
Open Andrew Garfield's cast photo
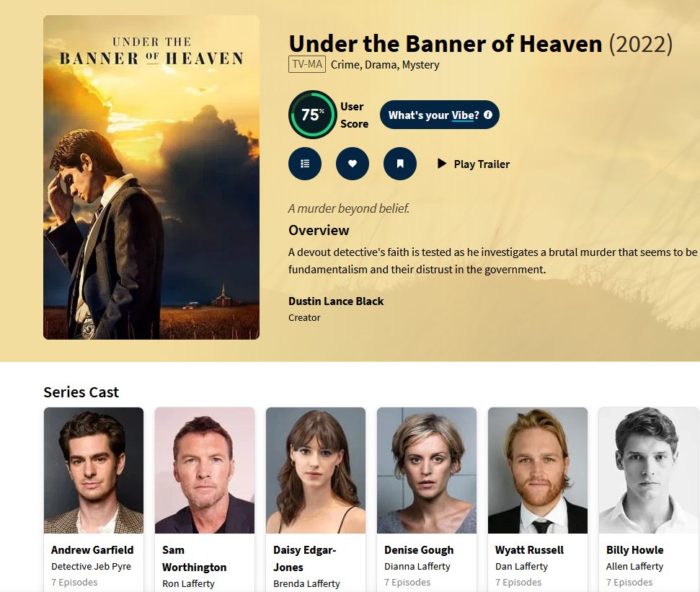pos(94,470)
